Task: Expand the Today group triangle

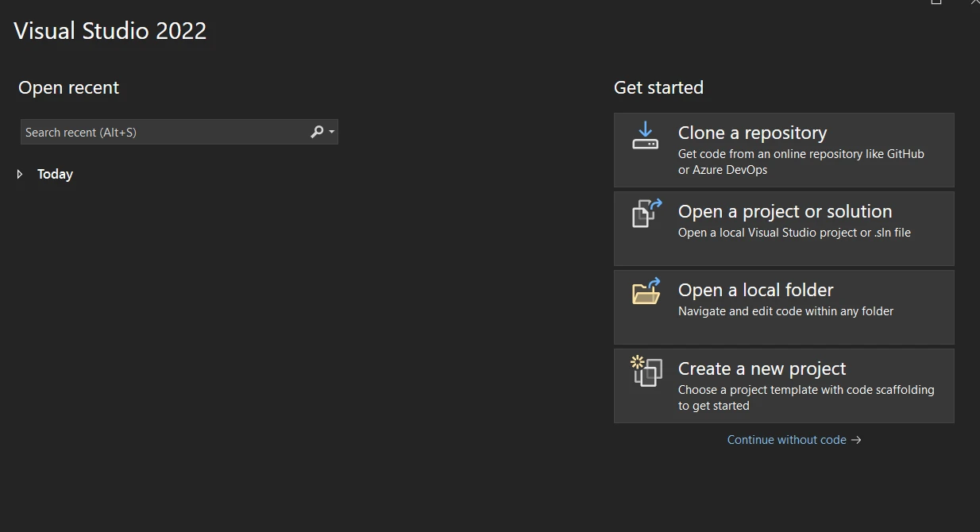Action: 21,174
